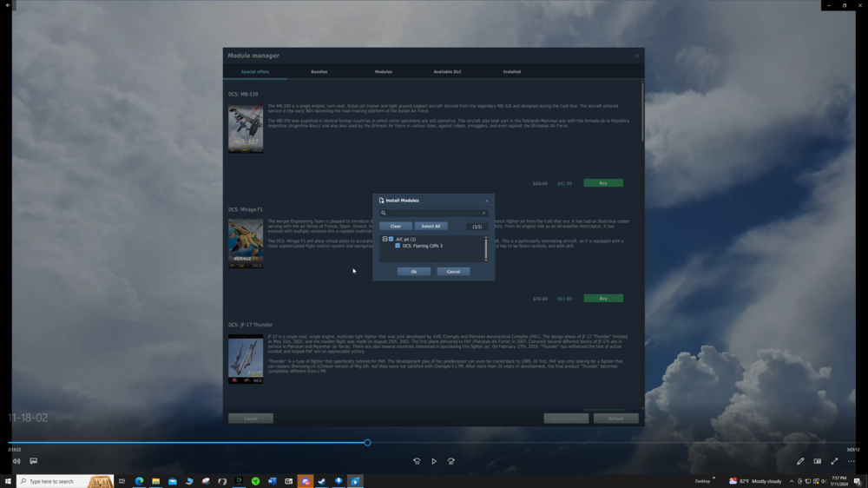
Task: Click the system tray speaker icon
Action: [824, 481]
